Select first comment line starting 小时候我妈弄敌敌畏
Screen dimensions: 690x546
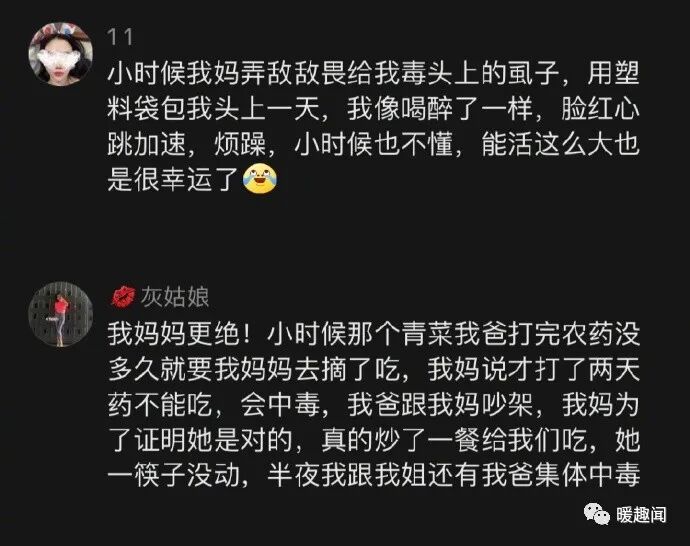374,73
